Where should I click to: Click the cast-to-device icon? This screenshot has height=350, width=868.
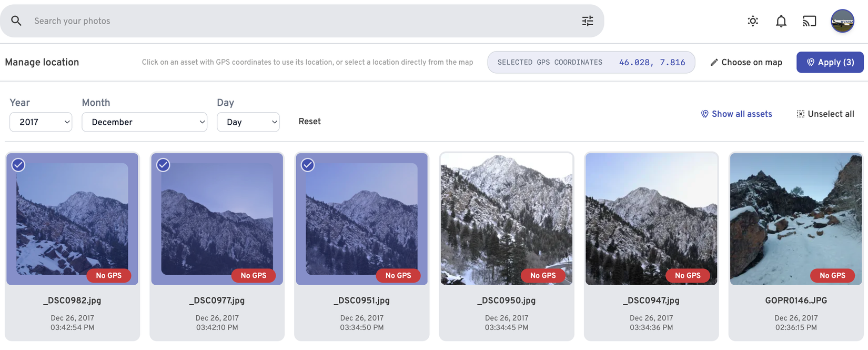[809, 21]
